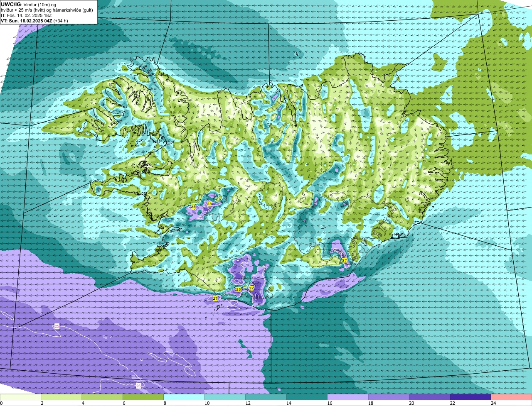This screenshot has width=532, height=406.
Task: Click the 22–24 m/s dark indigo legend swatch
Action: coord(470,397)
